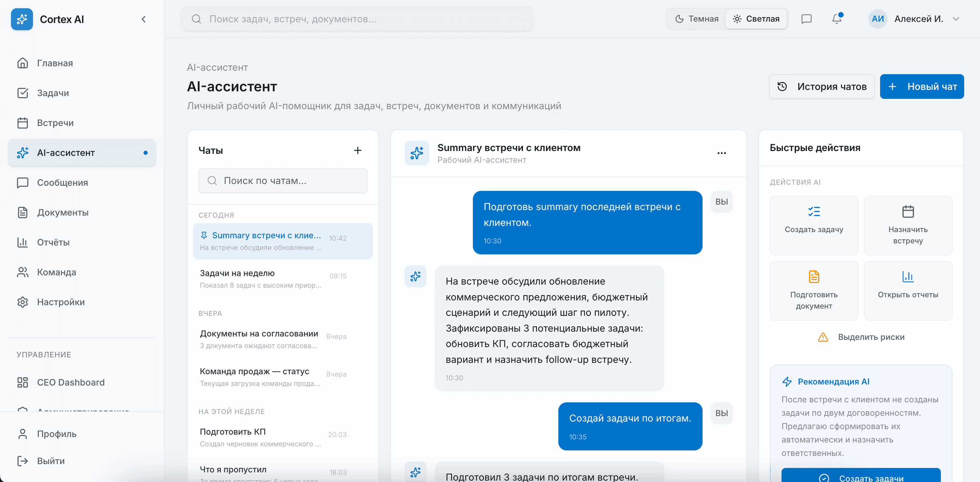Click the Команда people icon

coord(22,272)
